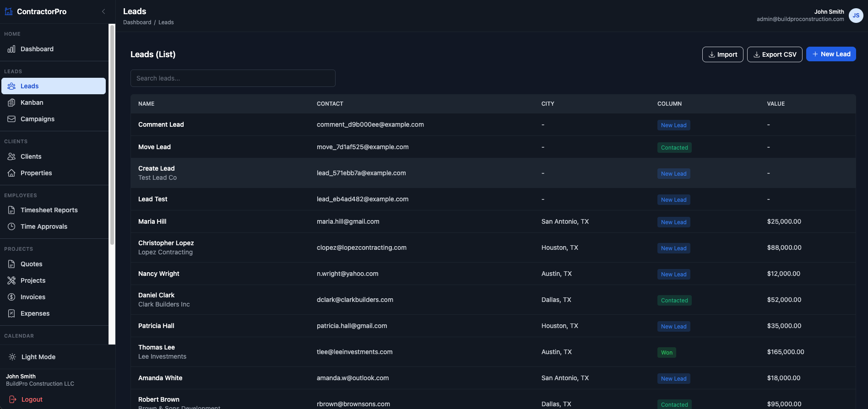This screenshot has width=868, height=409.
Task: Click New Lead badge for Maria Hill
Action: click(x=673, y=222)
